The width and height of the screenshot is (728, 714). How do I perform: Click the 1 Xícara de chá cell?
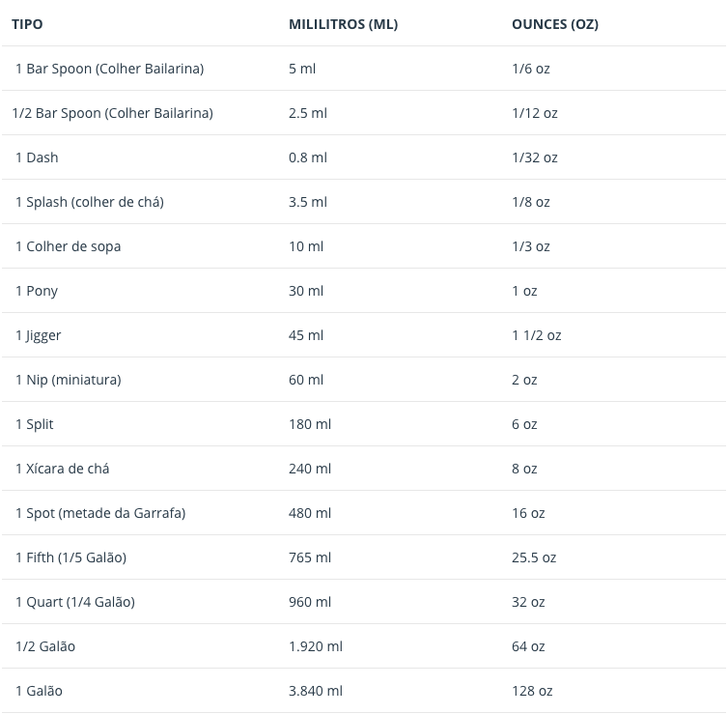[62, 469]
